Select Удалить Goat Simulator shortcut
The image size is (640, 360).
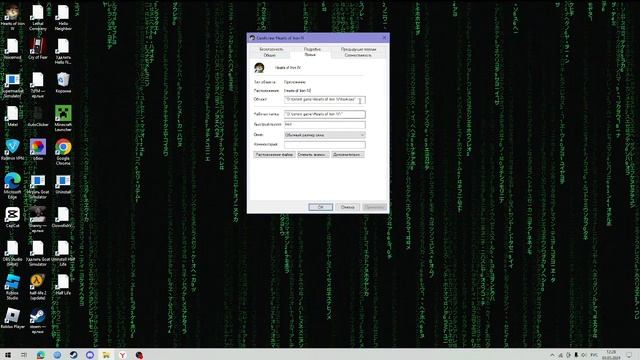tap(38, 253)
